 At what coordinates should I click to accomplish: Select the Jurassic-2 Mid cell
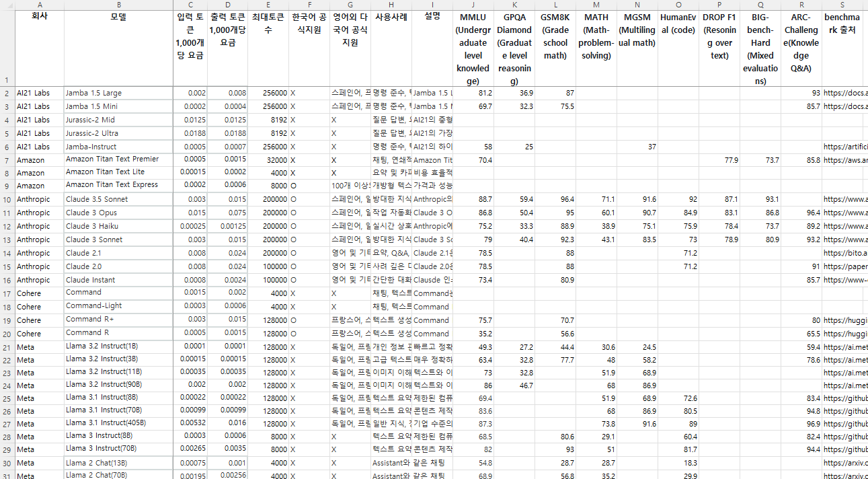pyautogui.click(x=118, y=120)
